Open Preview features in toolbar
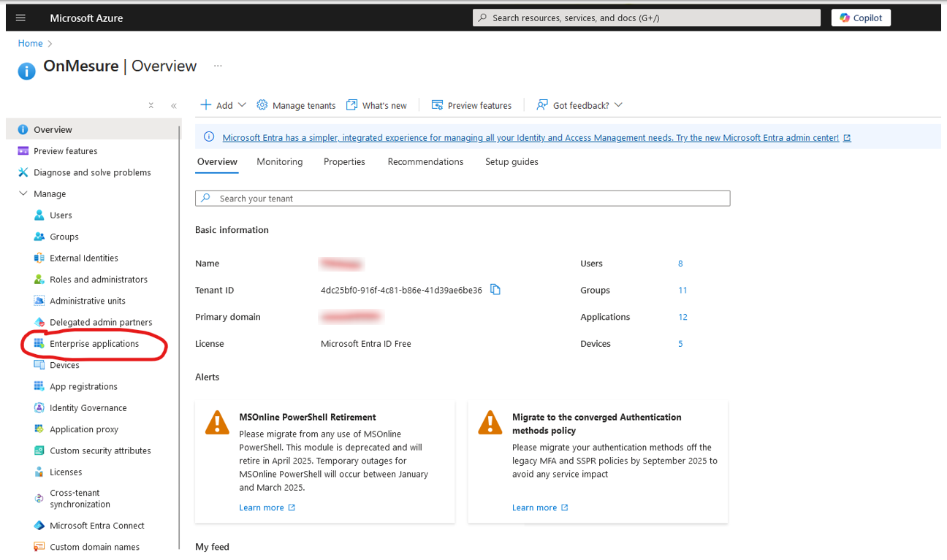The image size is (947, 560). click(x=471, y=105)
